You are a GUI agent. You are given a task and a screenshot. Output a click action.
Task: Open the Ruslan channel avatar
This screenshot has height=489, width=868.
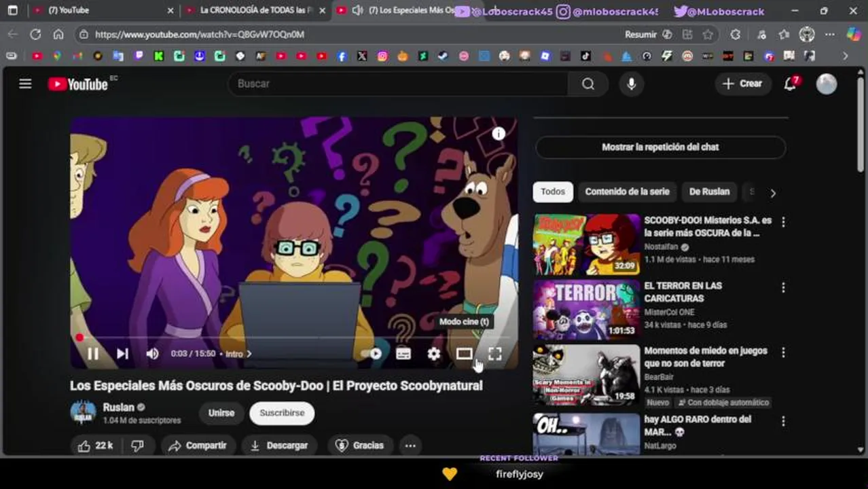(x=83, y=412)
